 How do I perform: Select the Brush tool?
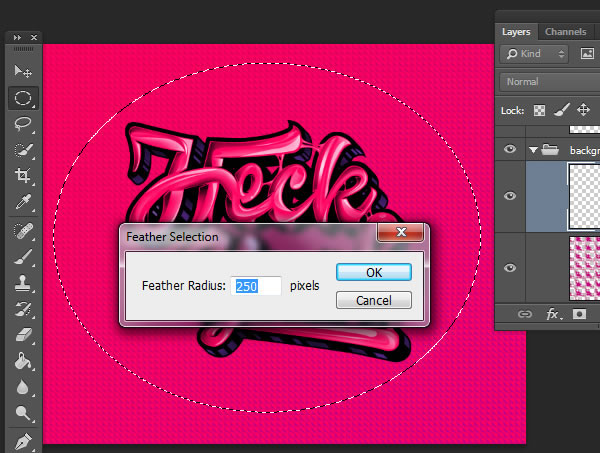(23, 257)
